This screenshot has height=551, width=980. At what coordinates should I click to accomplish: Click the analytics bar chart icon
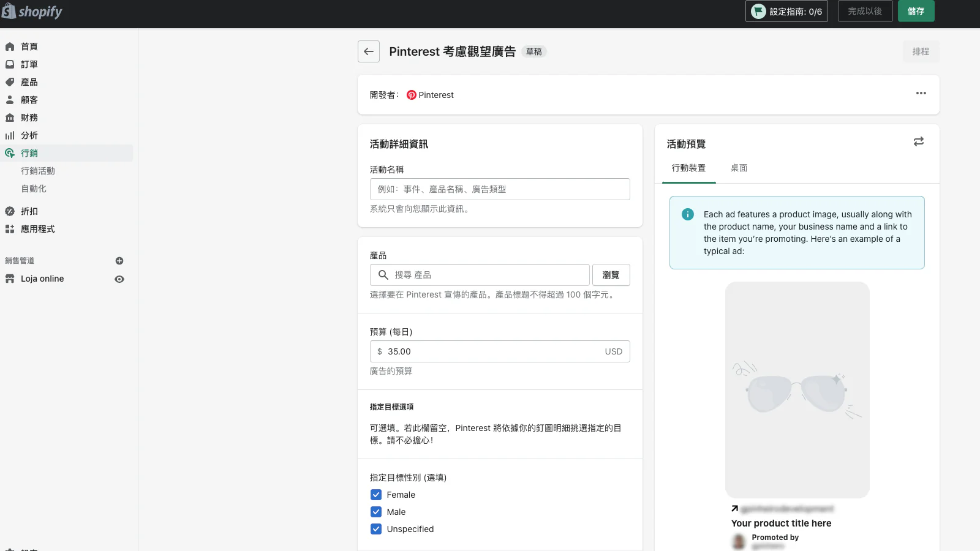[x=10, y=135]
